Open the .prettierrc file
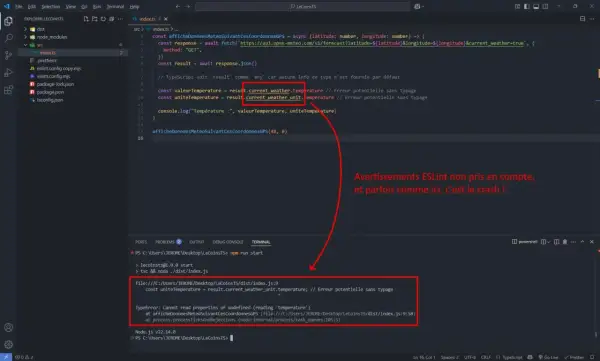The width and height of the screenshot is (600, 361). [x=47, y=60]
